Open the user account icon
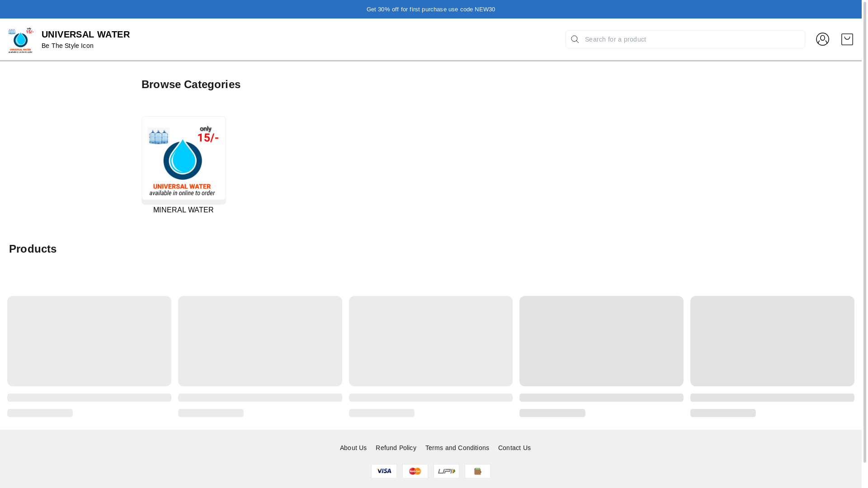The width and height of the screenshot is (868, 488). pos(822,39)
